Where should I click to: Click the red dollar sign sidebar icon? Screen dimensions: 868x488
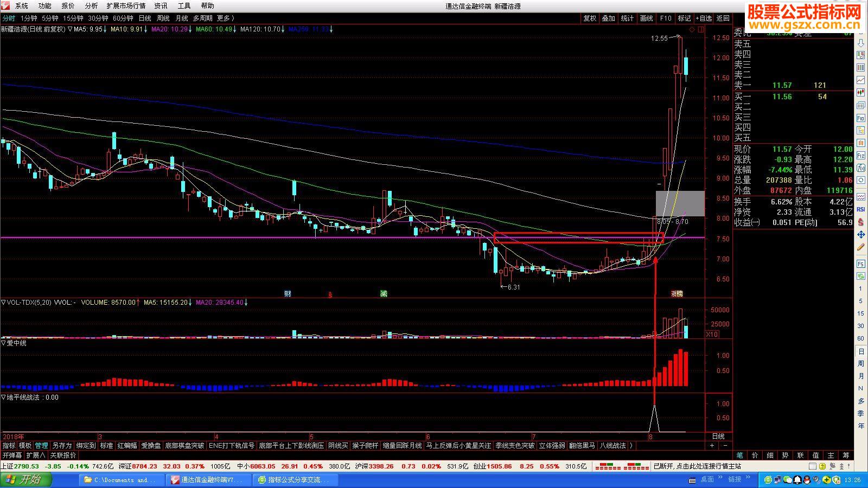(x=861, y=222)
